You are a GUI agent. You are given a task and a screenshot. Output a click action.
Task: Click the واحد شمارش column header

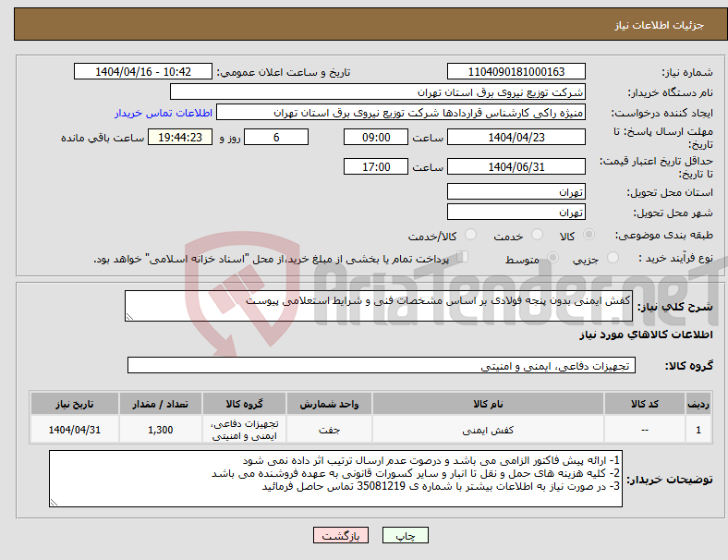click(329, 404)
